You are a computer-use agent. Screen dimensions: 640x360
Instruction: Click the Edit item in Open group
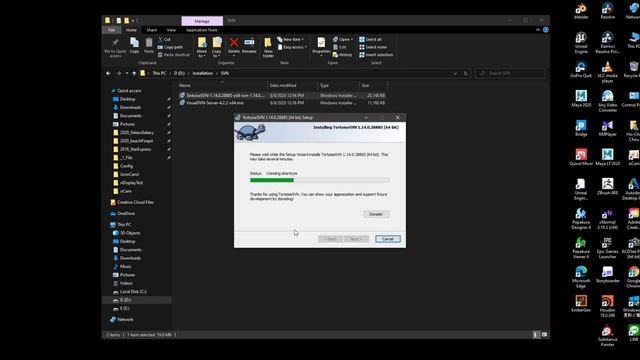coord(340,47)
